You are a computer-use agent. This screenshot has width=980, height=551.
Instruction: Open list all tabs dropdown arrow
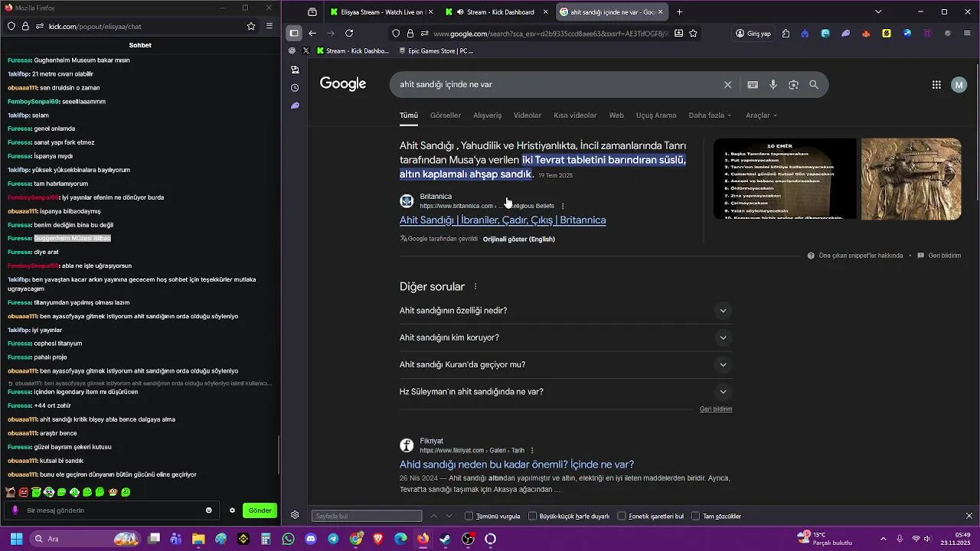pyautogui.click(x=878, y=12)
